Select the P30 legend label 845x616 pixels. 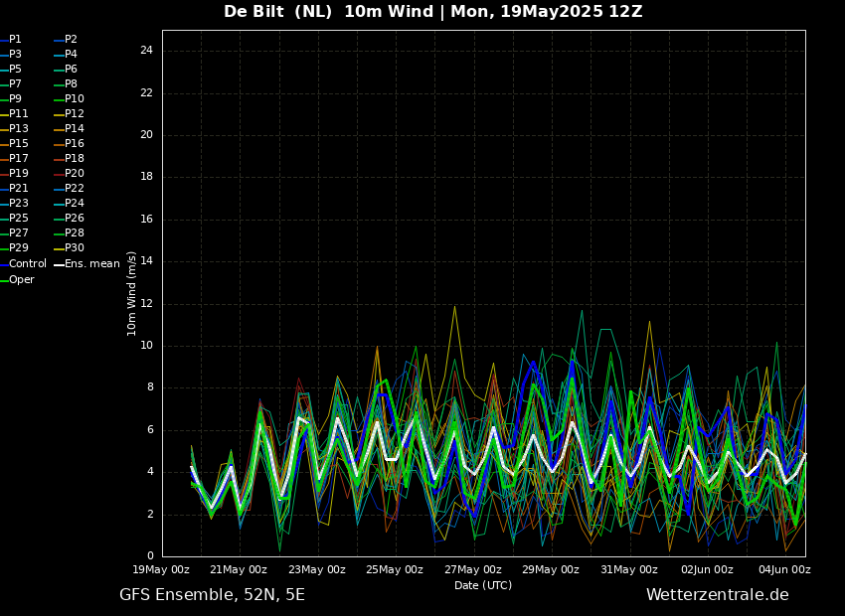coord(75,247)
